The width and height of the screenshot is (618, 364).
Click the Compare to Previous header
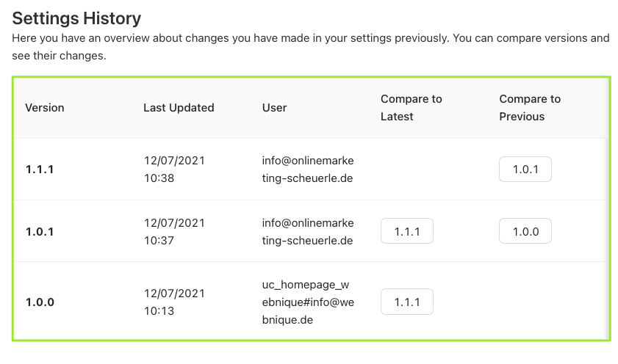(x=529, y=108)
